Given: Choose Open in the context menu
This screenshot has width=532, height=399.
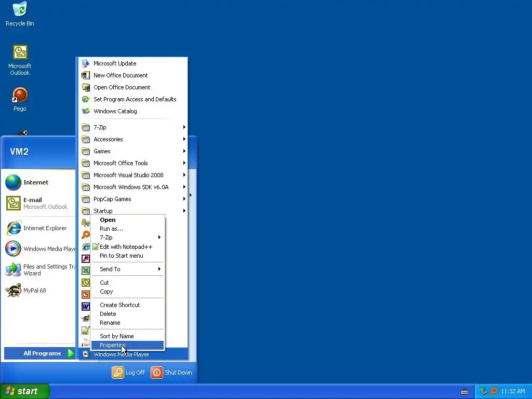Looking at the screenshot, I should (x=128, y=220).
